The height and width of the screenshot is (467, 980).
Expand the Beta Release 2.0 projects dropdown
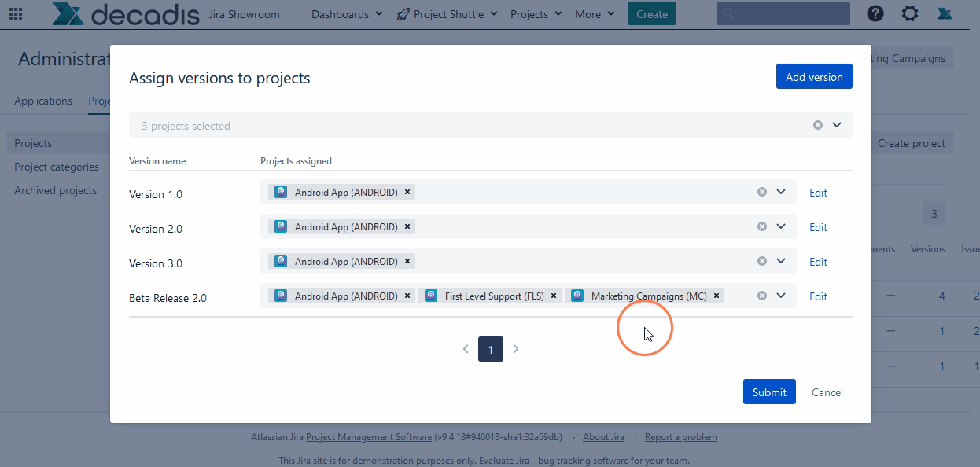781,296
